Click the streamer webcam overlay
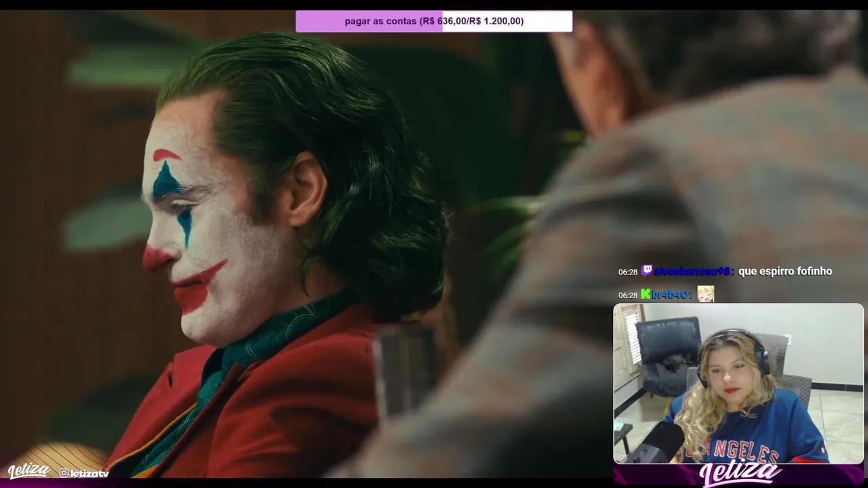The image size is (868, 488). (x=738, y=384)
